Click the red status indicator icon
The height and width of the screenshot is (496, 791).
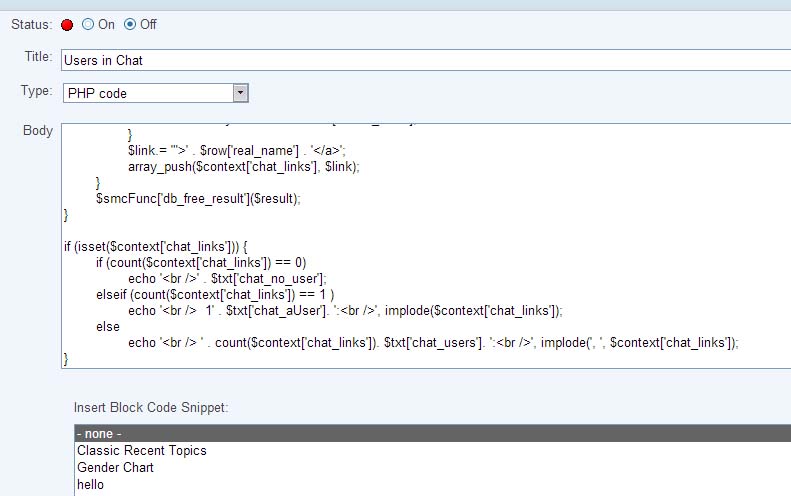(x=68, y=25)
